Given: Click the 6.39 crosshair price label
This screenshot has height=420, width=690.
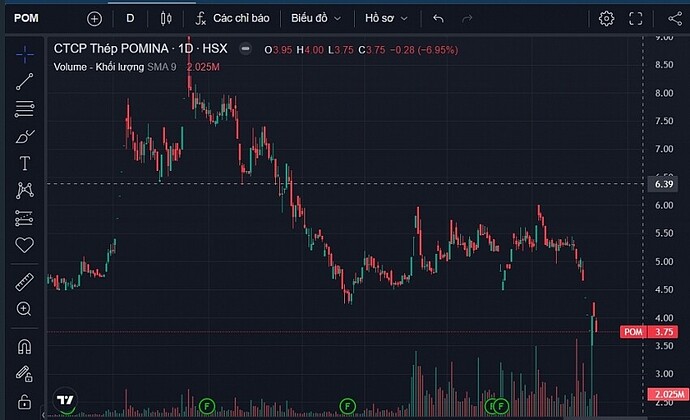Looking at the screenshot, I should [x=664, y=184].
